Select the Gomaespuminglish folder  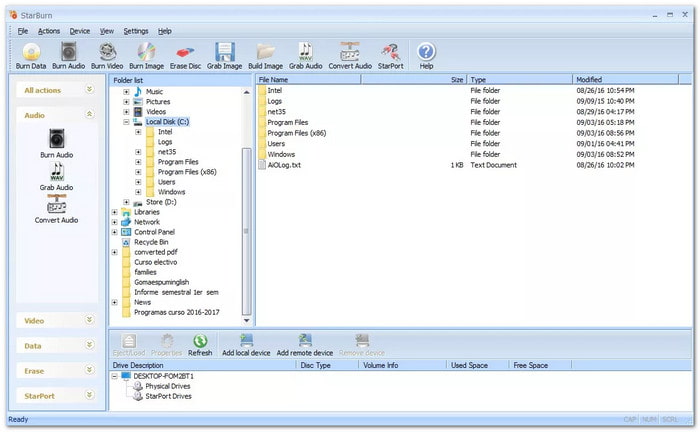pos(162,282)
